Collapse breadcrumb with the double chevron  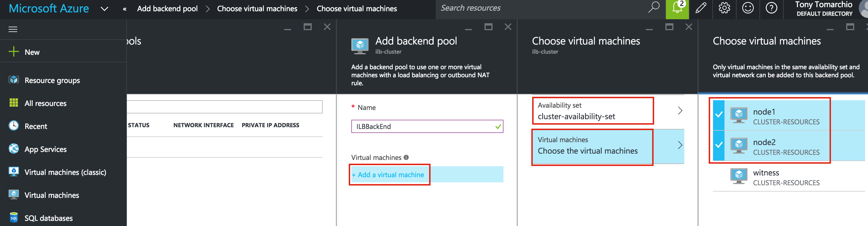tap(125, 9)
